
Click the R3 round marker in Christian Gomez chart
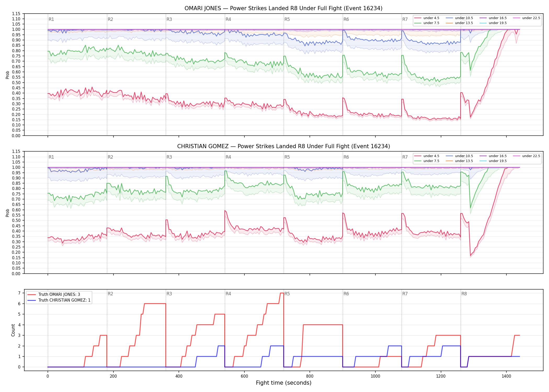(x=169, y=157)
